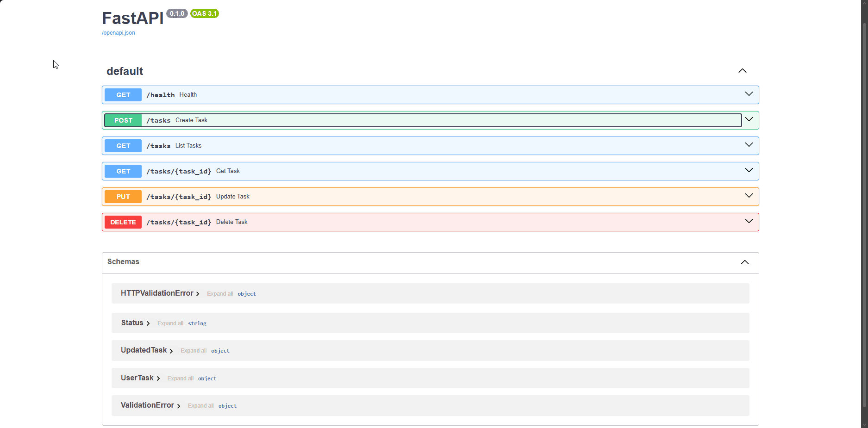Click the /tasks/{task_id} path in DELETE row
Screen dimensions: 868x428
pyautogui.click(x=179, y=222)
